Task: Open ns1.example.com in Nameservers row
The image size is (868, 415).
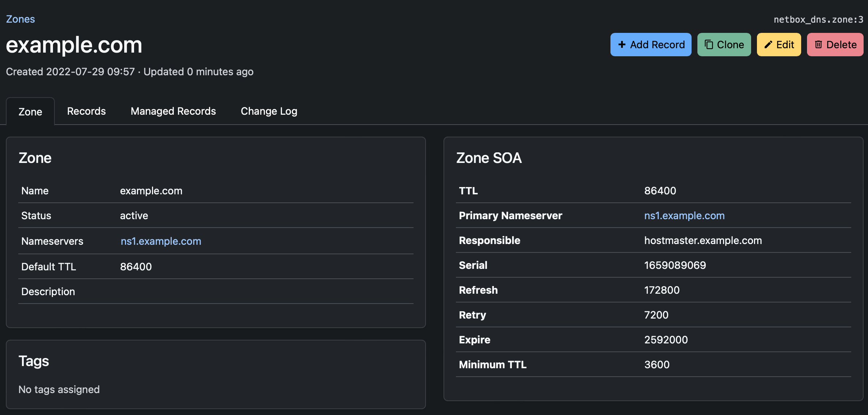Action: (161, 241)
